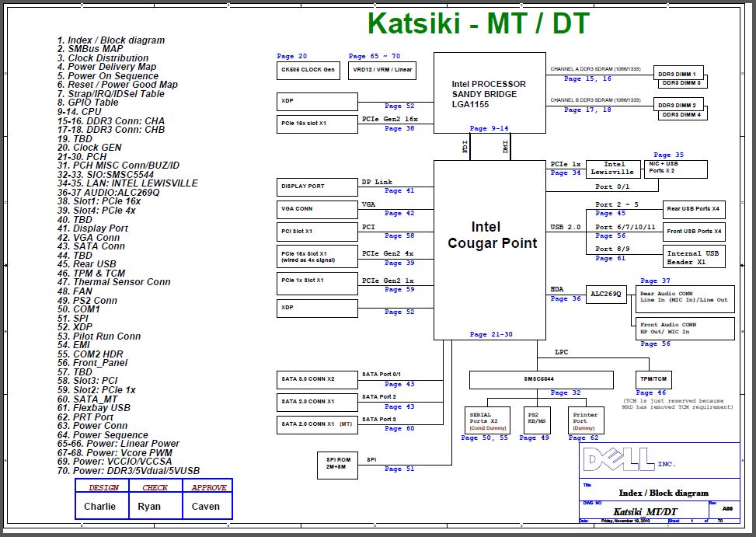Select index entry "43. SATA Conn"
The height and width of the screenshot is (537, 756).
click(91, 246)
